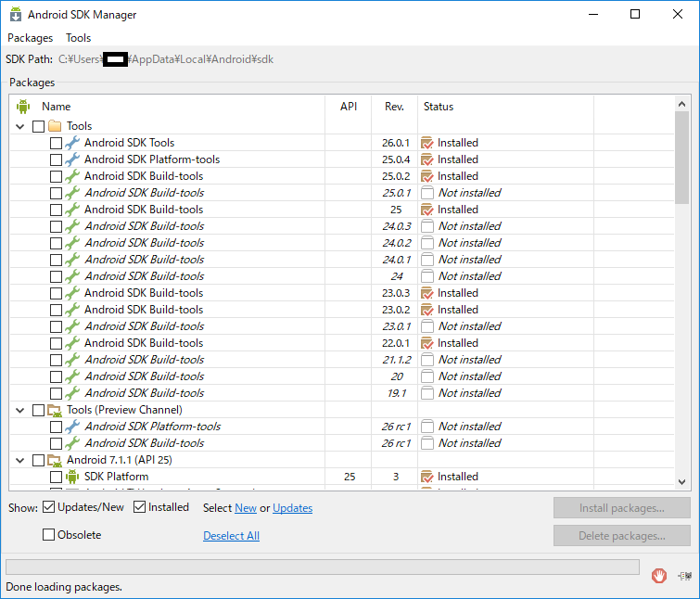Click not installed status icon for Build-tools 24
This screenshot has height=599, width=700.
coord(427,276)
